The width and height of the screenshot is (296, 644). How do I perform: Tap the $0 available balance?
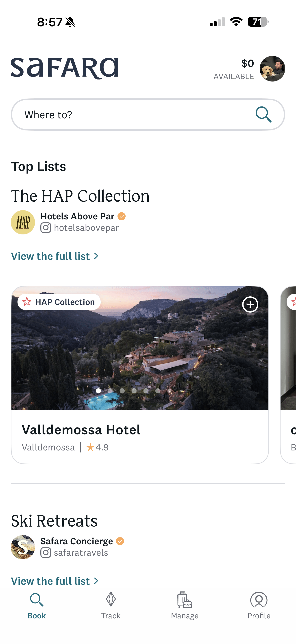point(234,69)
